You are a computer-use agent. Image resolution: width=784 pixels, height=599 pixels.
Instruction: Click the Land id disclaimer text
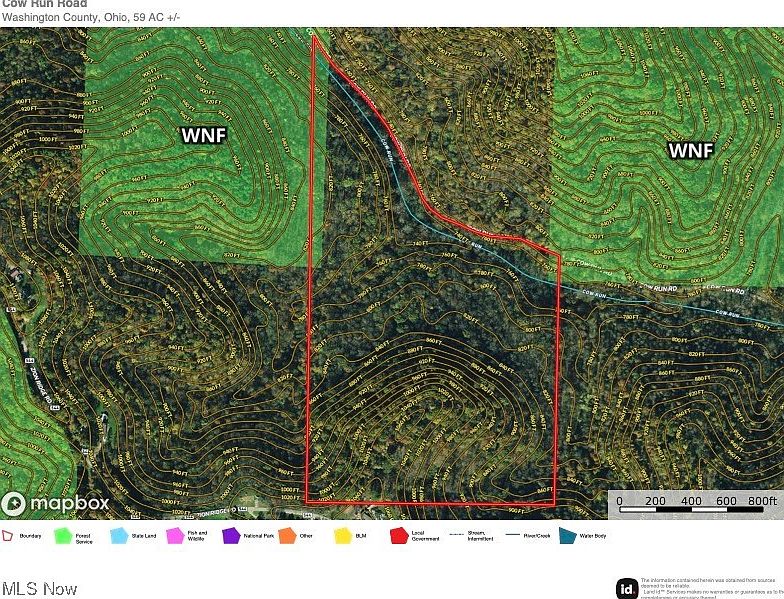710,588
